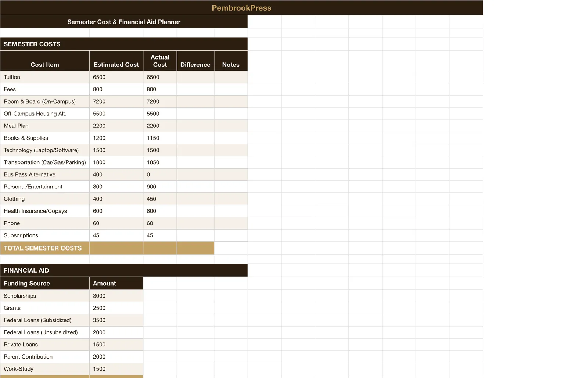Select the Work-Study label

45,368
